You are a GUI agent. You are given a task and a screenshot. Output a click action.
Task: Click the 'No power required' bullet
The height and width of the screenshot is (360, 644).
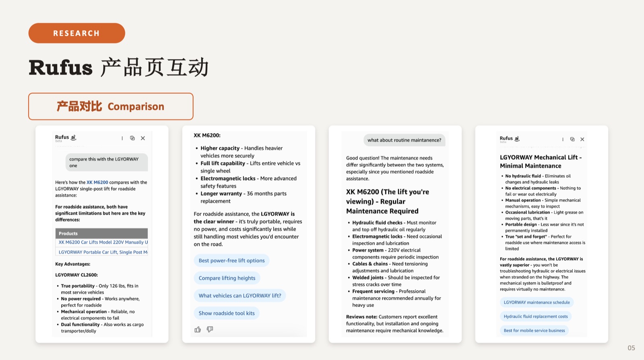(x=99, y=302)
